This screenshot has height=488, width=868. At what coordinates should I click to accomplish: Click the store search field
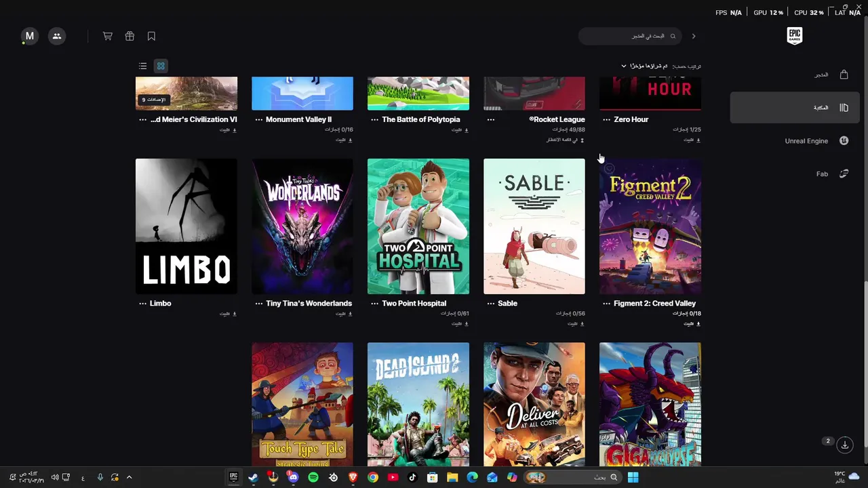point(631,36)
